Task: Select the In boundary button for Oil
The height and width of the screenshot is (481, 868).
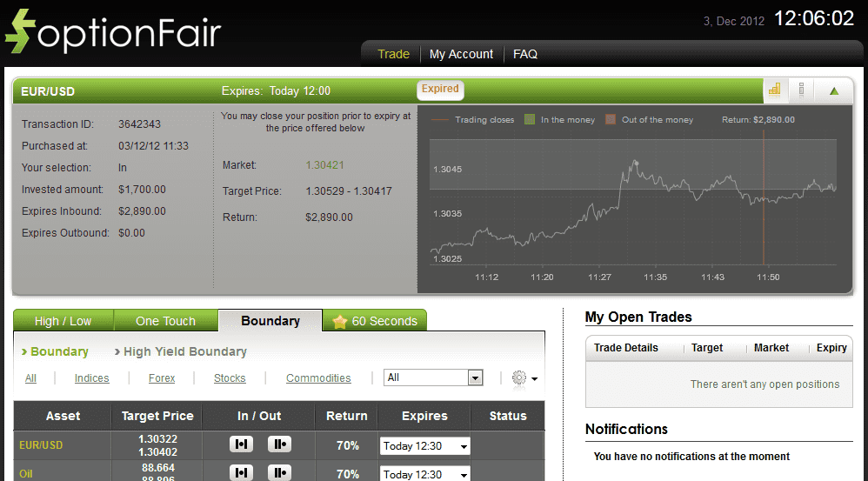Action: click(242, 472)
